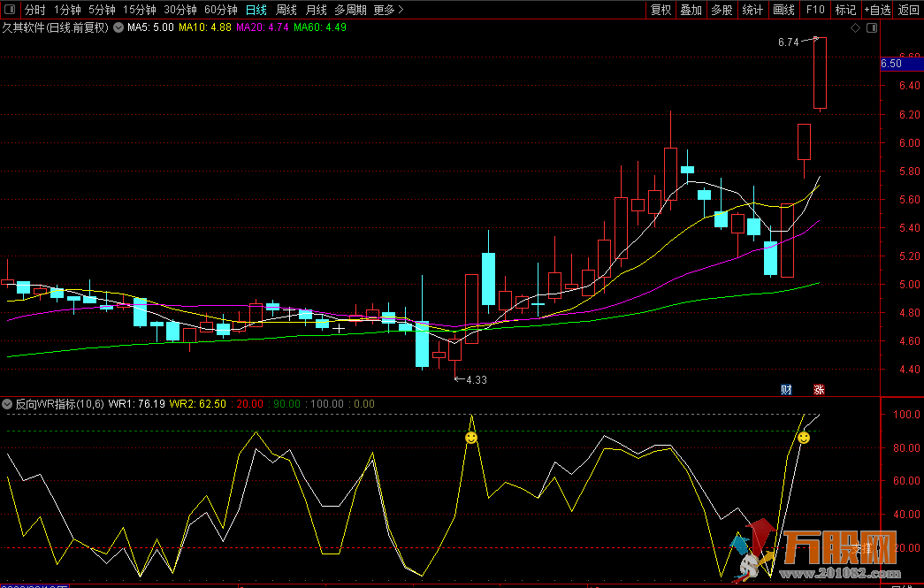This screenshot has height=588, width=924.
Task: Select the 15分钟 period tab
Action: click(140, 10)
